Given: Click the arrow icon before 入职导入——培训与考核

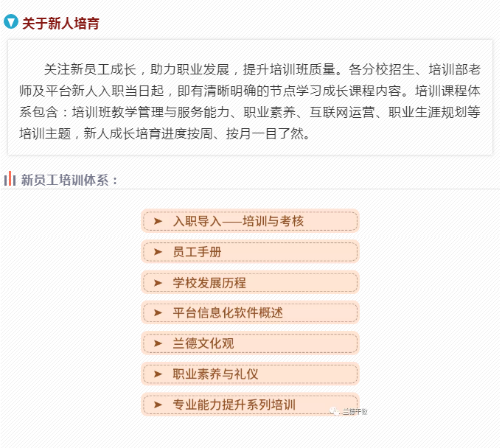Looking at the screenshot, I should 157,221.
